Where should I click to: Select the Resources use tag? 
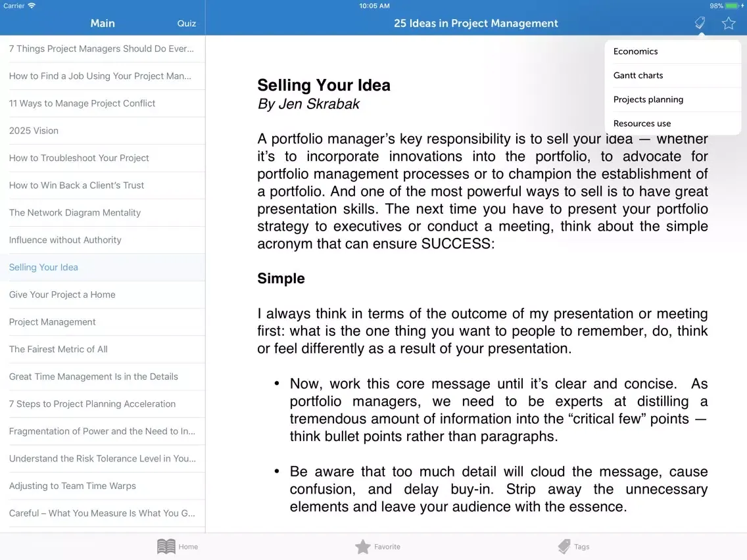click(x=673, y=124)
